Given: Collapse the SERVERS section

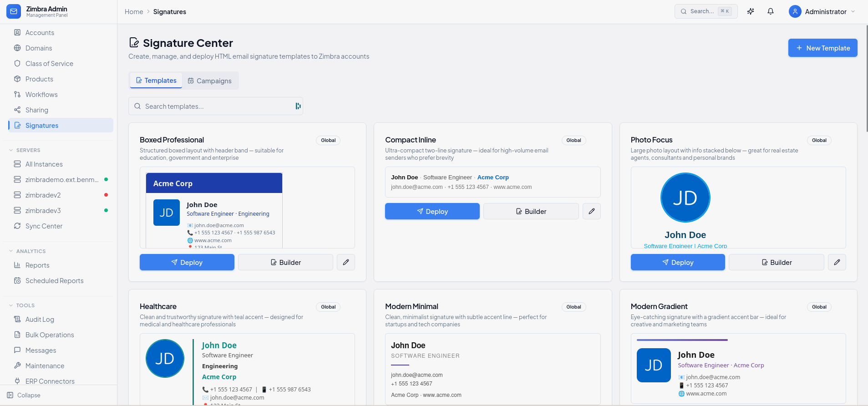Looking at the screenshot, I should click(11, 150).
